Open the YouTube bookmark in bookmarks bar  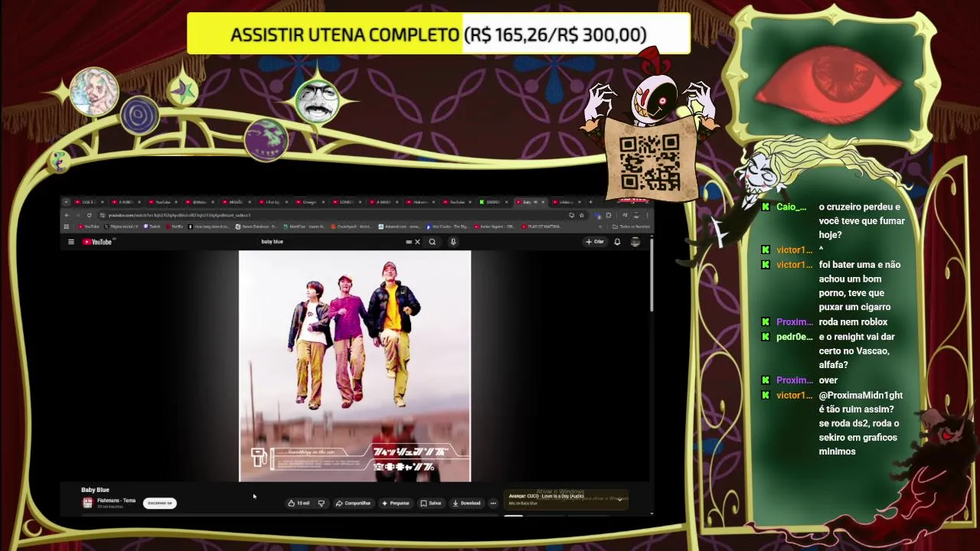click(x=89, y=227)
